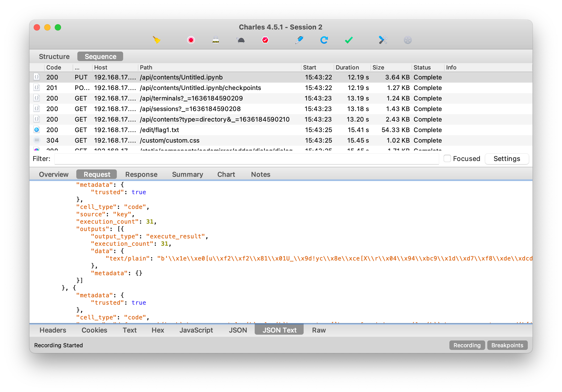Select JSON Text view
This screenshot has height=392, width=562.
pyautogui.click(x=279, y=330)
